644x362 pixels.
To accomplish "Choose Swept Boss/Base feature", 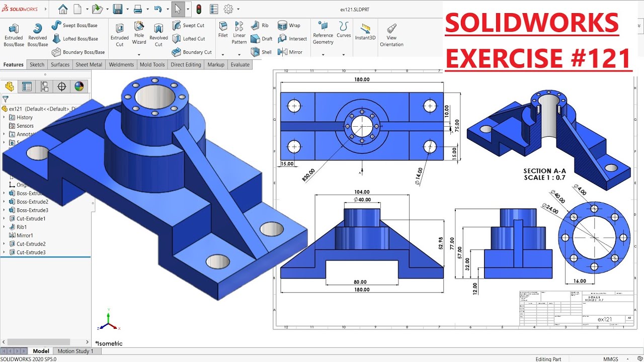I will coord(74,25).
